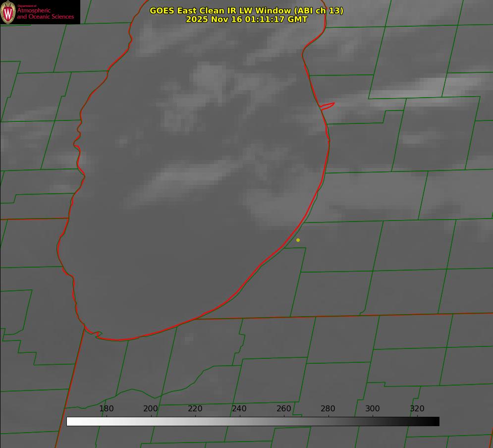Click the 280 colorbar tick label
Screen dimensions: 493x448
pyautogui.click(x=328, y=409)
